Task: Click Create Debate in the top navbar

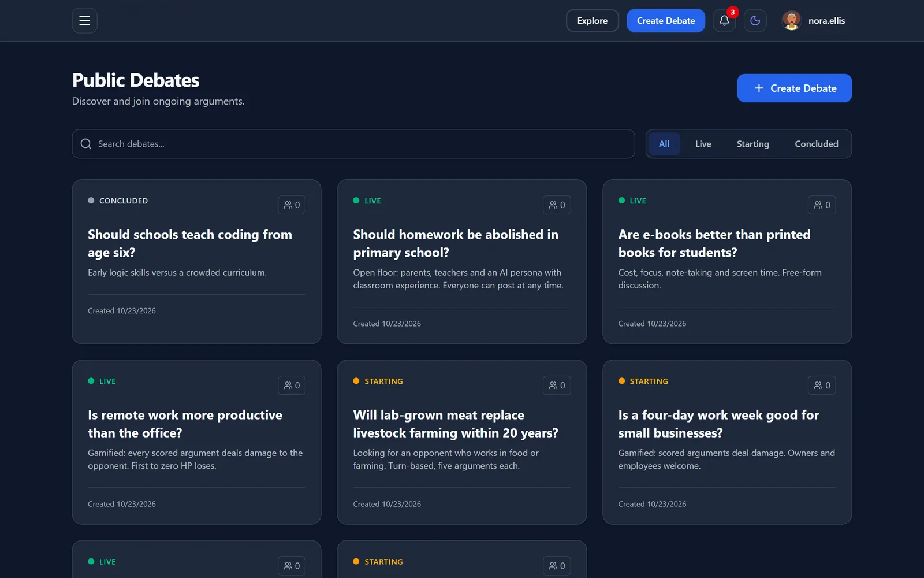Action: [666, 21]
